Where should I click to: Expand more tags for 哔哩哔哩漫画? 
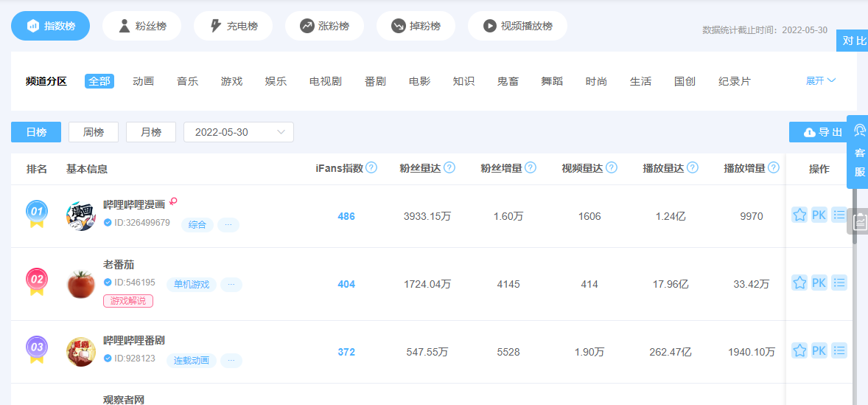click(x=228, y=225)
